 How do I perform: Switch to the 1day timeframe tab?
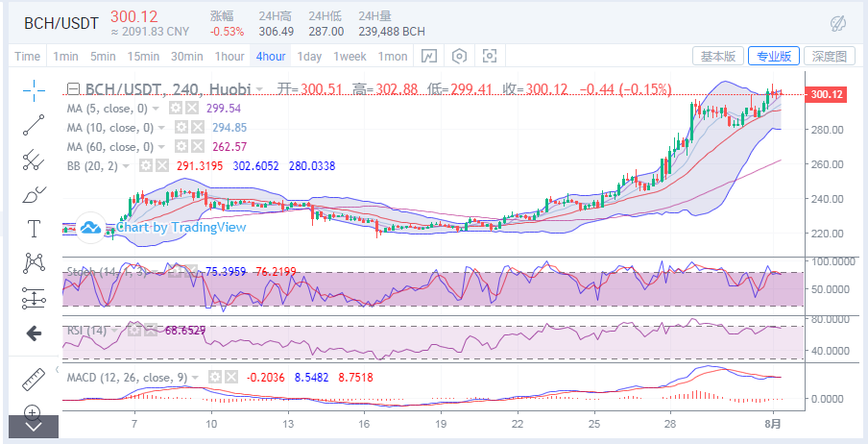[x=309, y=57]
